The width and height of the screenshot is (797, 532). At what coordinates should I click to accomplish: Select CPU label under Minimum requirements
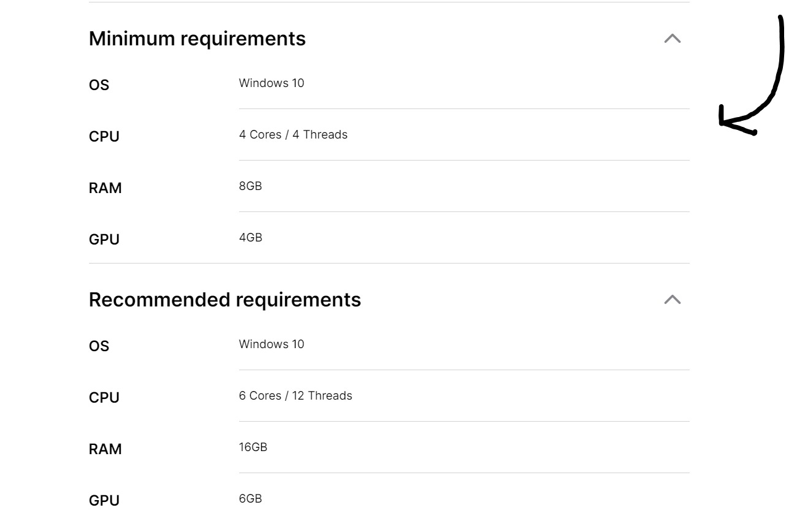coord(104,136)
